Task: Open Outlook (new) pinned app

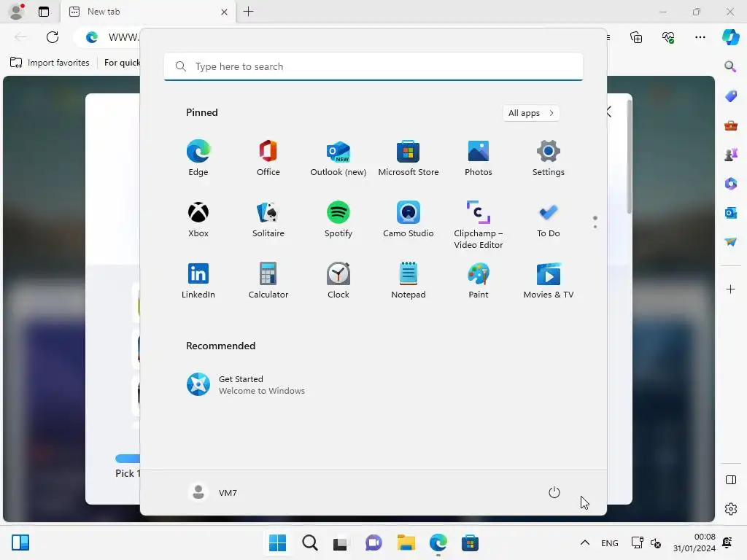Action: [338, 158]
